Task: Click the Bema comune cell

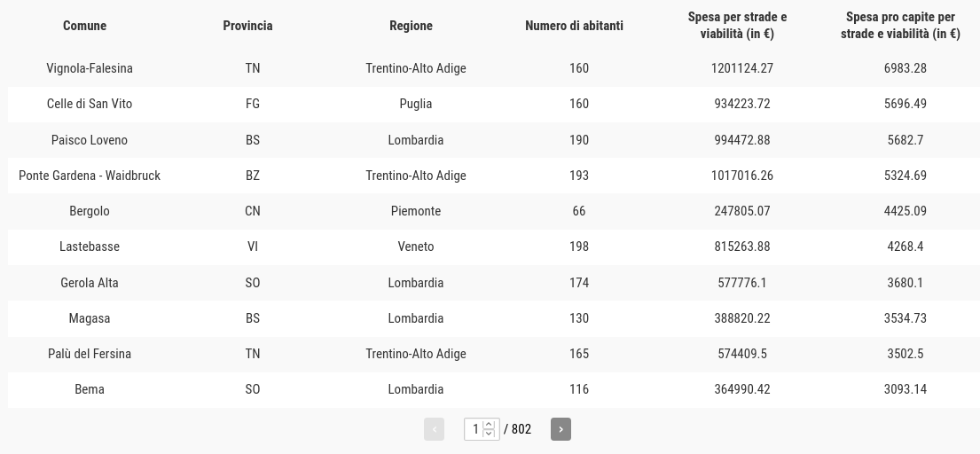Action: 90,389
